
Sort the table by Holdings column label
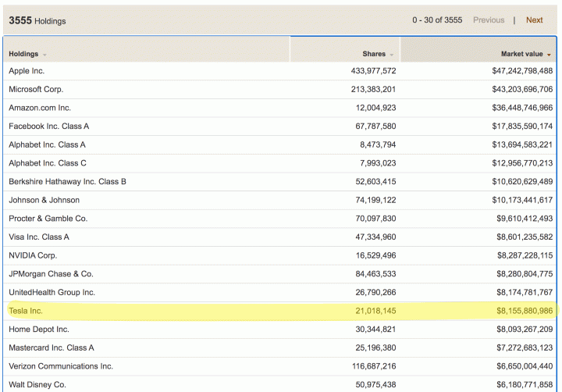pos(23,54)
